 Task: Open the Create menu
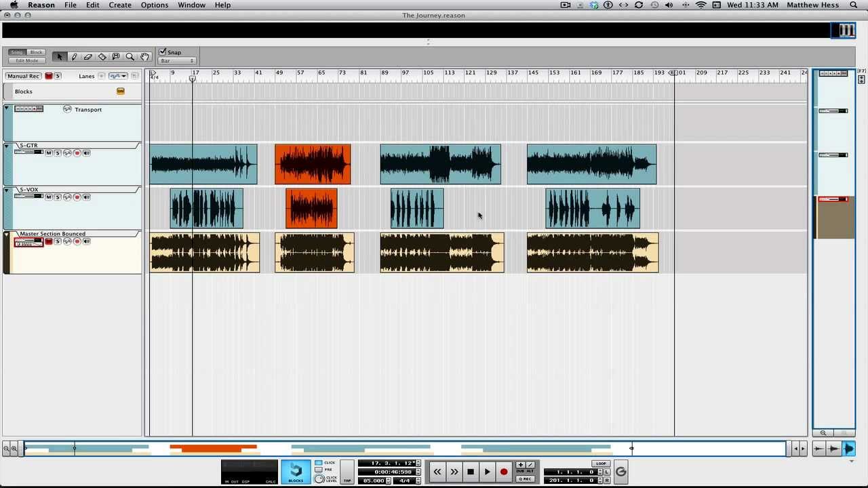click(x=120, y=5)
